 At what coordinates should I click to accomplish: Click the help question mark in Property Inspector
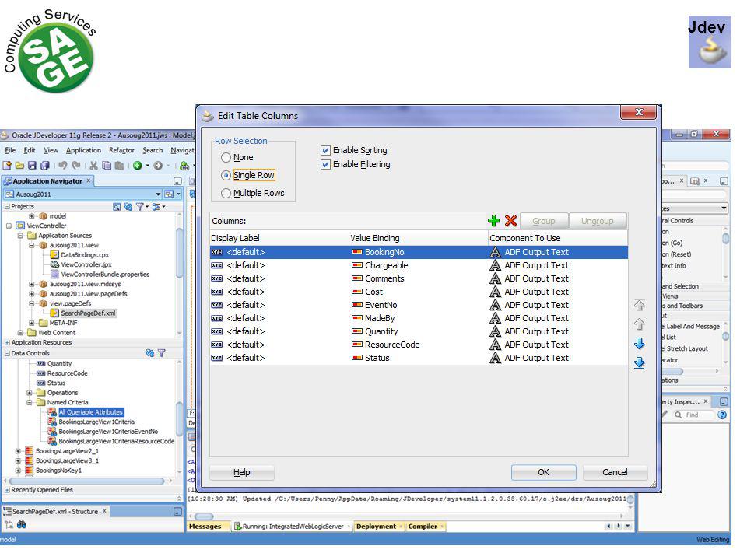tap(722, 415)
